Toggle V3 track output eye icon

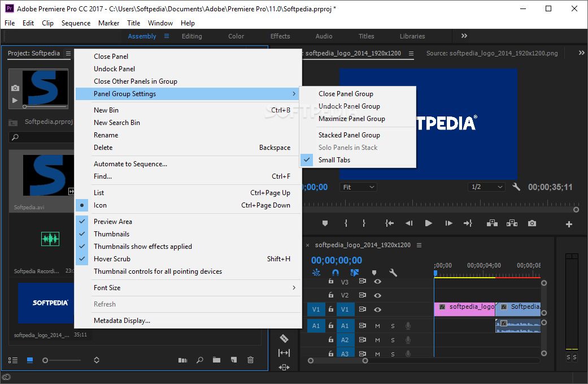[378, 282]
